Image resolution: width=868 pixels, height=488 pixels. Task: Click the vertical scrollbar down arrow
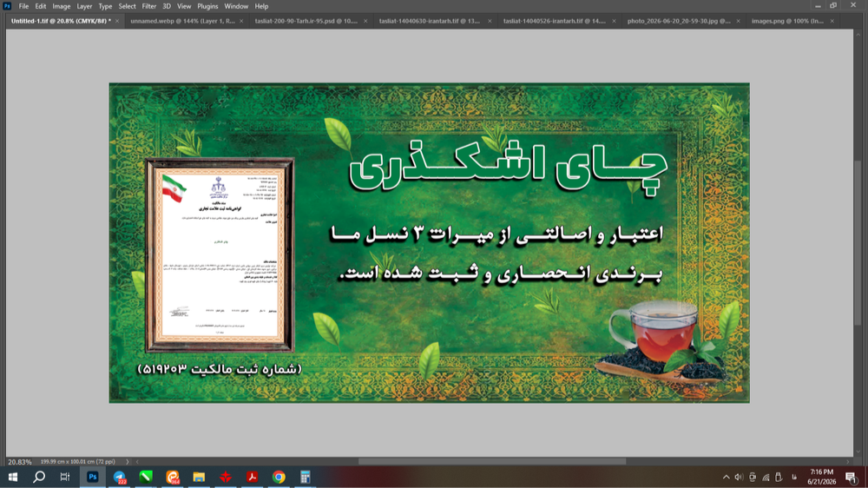pos(858,452)
